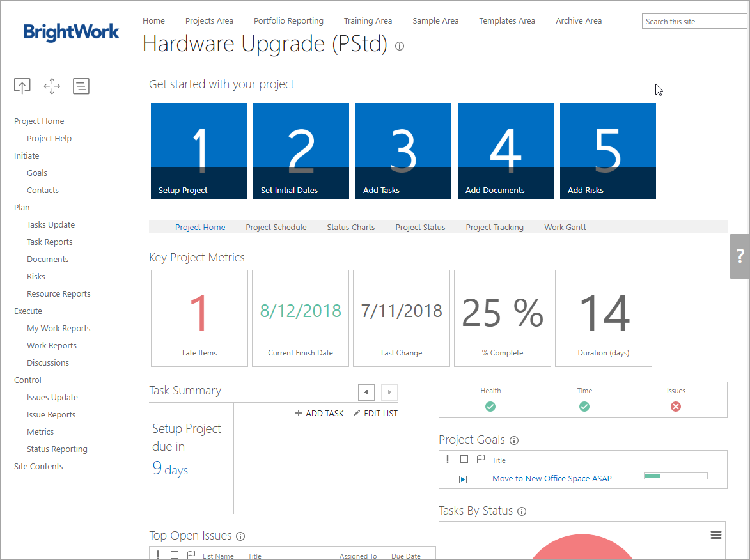Open Resource Reports in sidebar
The image size is (750, 560).
coord(58,293)
